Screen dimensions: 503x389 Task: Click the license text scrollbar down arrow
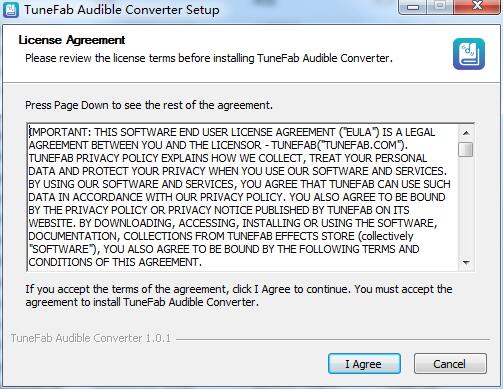click(466, 263)
